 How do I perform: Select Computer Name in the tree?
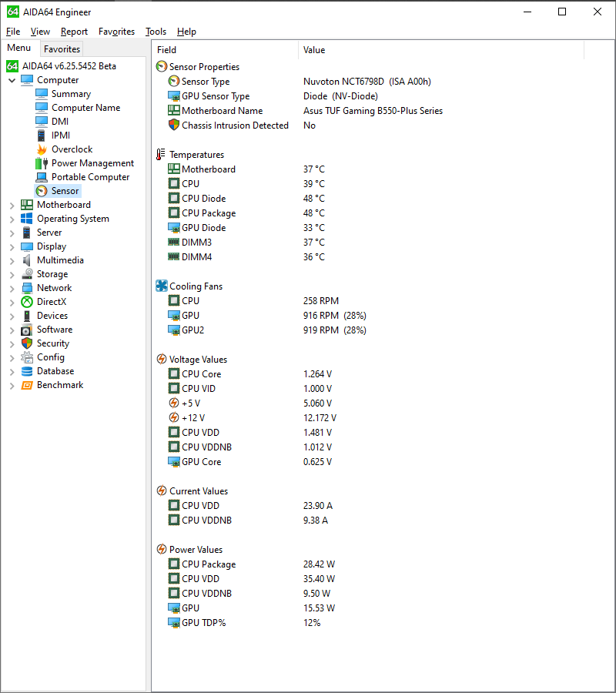[x=85, y=107]
